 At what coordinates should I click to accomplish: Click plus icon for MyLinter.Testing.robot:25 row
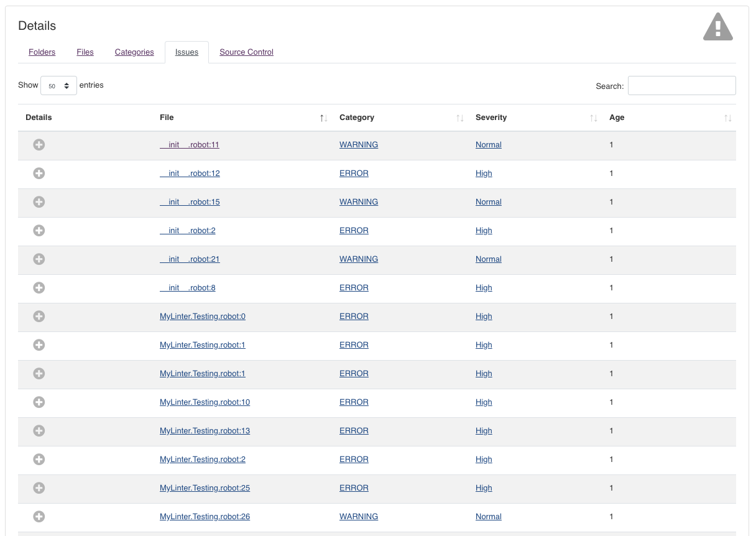point(39,488)
